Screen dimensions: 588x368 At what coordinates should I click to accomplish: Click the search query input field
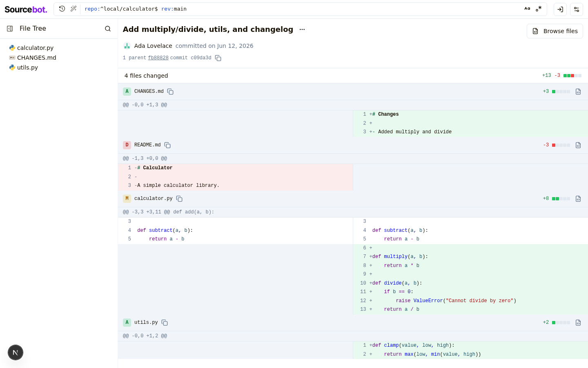(302, 9)
